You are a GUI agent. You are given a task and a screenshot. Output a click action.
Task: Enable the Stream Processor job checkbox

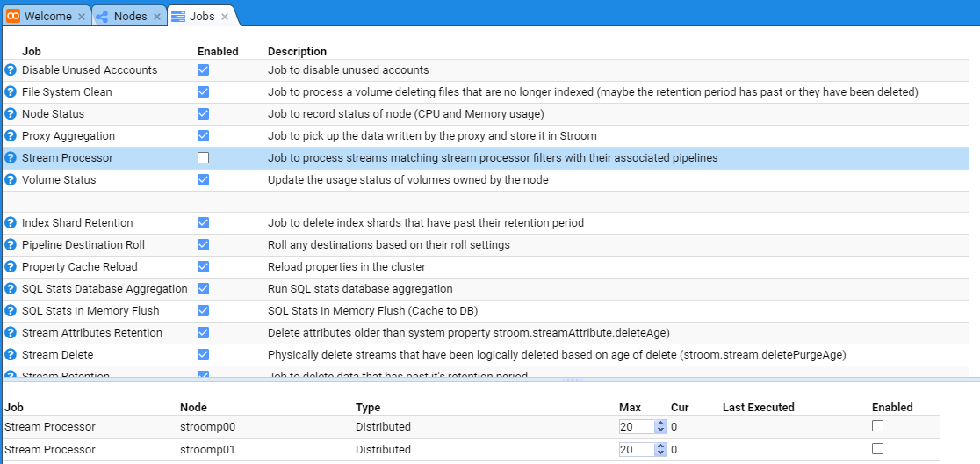(203, 158)
